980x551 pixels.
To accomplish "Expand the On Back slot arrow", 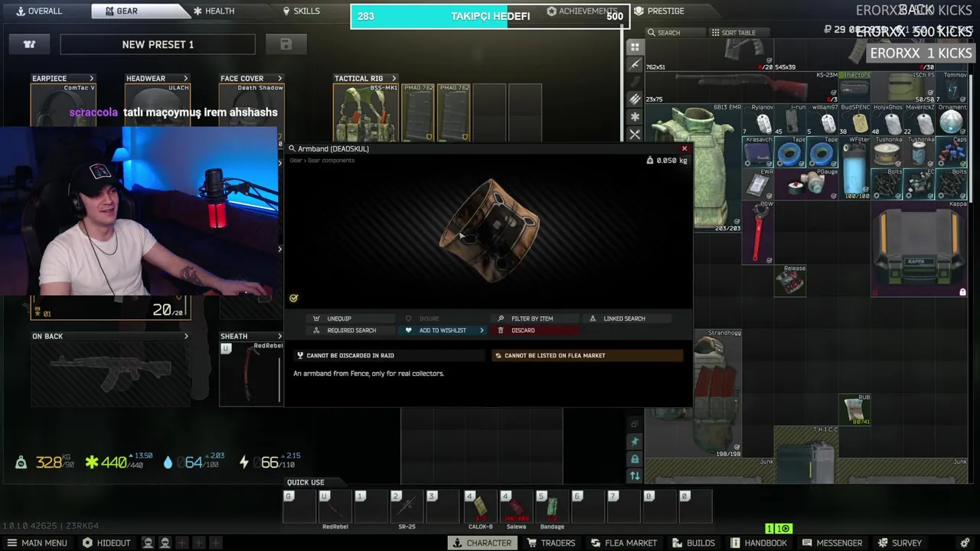I will pyautogui.click(x=185, y=336).
